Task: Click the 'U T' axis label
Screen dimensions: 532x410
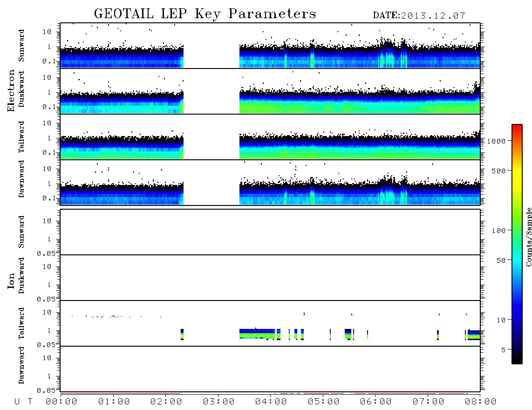Action: [24, 402]
